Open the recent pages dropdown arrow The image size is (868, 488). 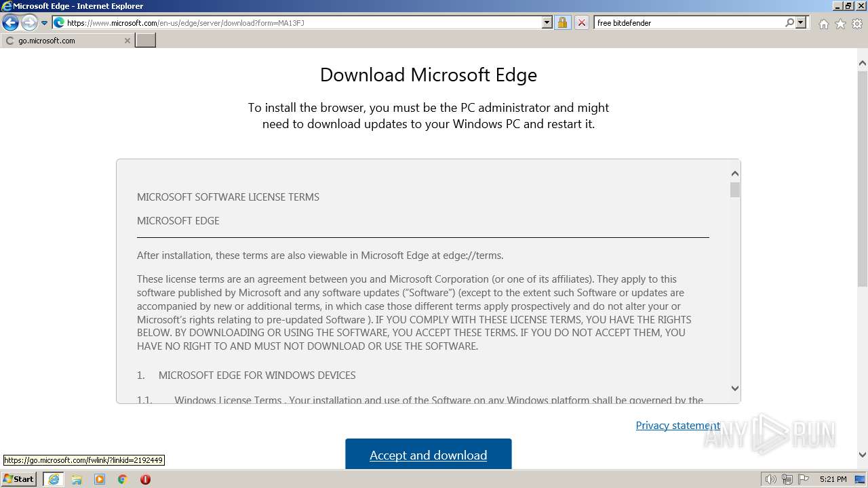[44, 23]
